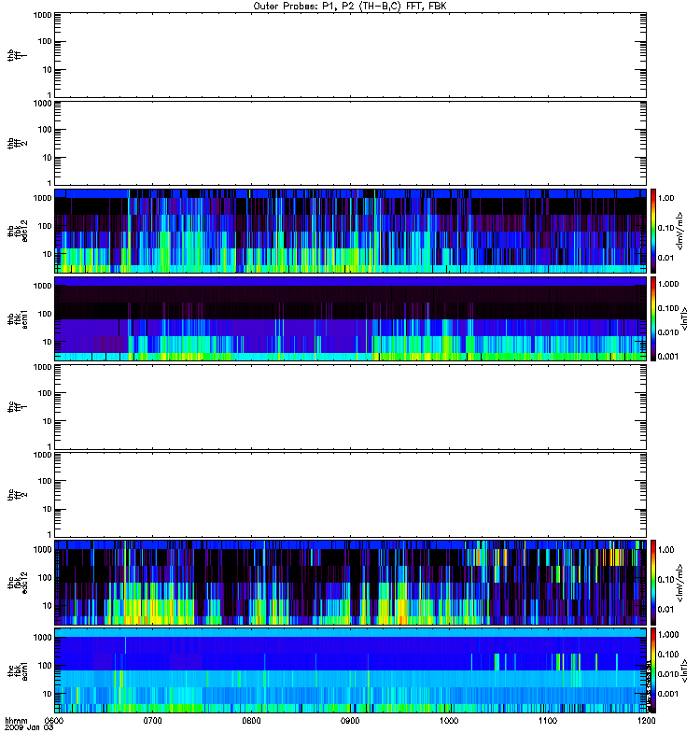Click the '0.001' tick on the thc scm1 color bar

coord(668,694)
